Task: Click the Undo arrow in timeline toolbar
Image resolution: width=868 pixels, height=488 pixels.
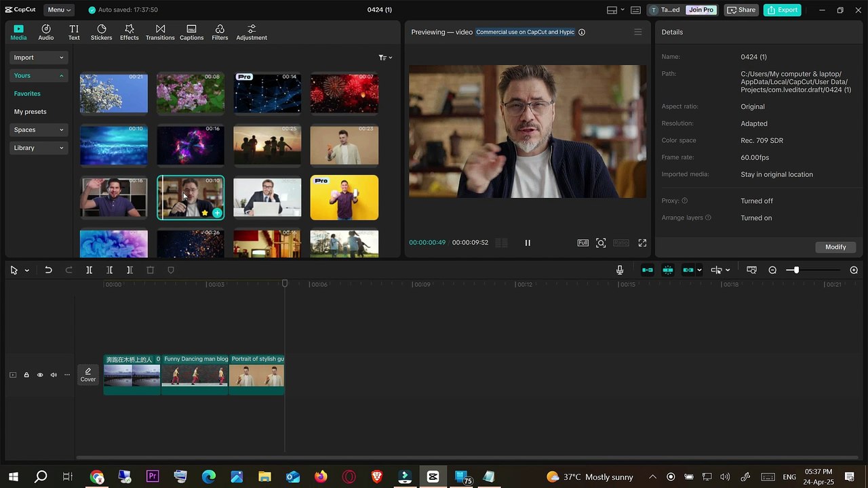Action: pyautogui.click(x=48, y=270)
